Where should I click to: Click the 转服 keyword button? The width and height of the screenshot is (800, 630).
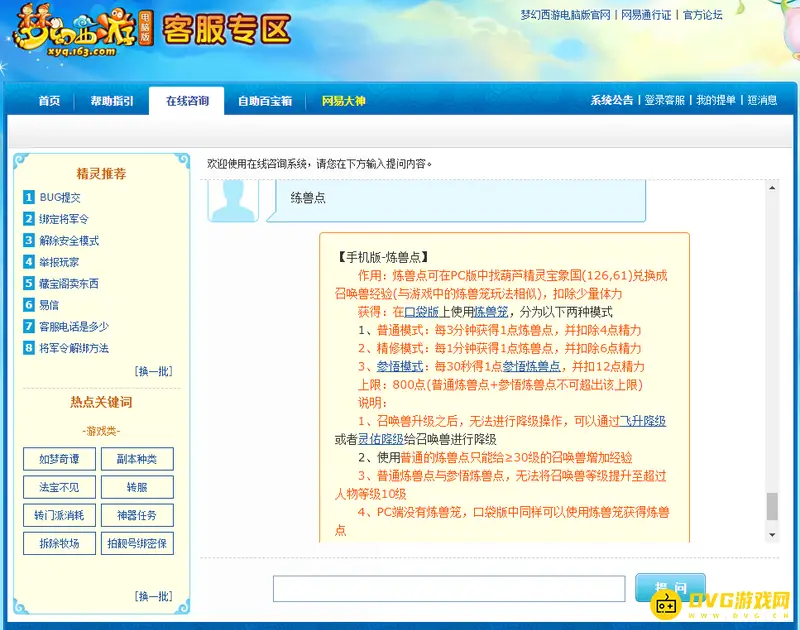pos(137,487)
